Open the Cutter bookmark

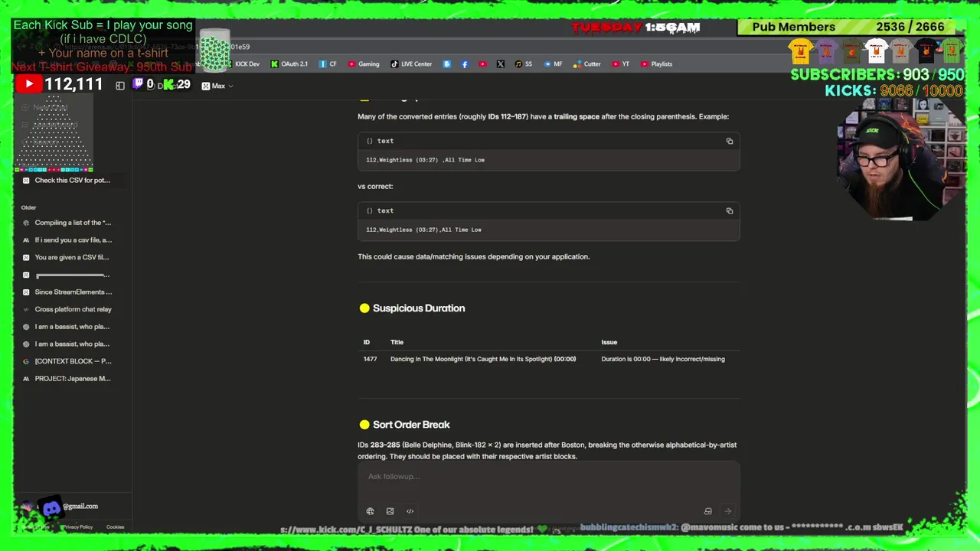587,64
